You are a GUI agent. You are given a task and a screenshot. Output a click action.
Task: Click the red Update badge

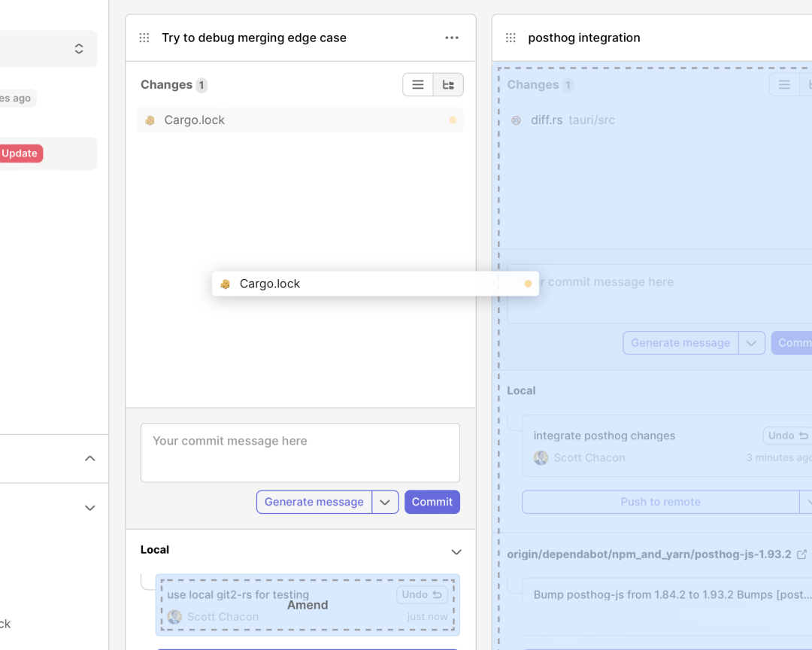coord(20,153)
